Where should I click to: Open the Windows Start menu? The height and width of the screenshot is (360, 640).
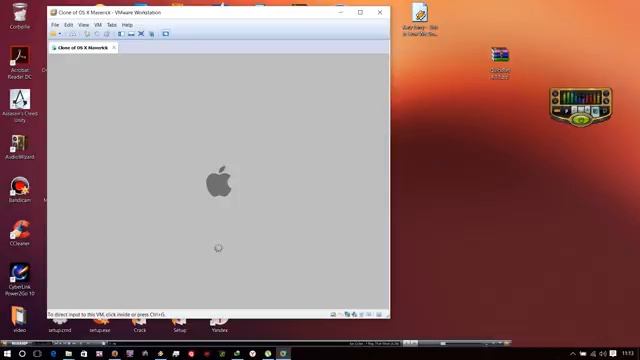click(7, 353)
